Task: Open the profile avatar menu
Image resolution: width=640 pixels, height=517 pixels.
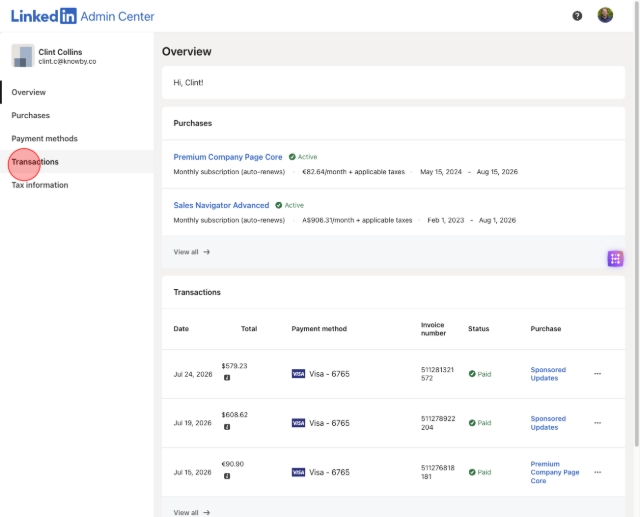Action: tap(605, 16)
